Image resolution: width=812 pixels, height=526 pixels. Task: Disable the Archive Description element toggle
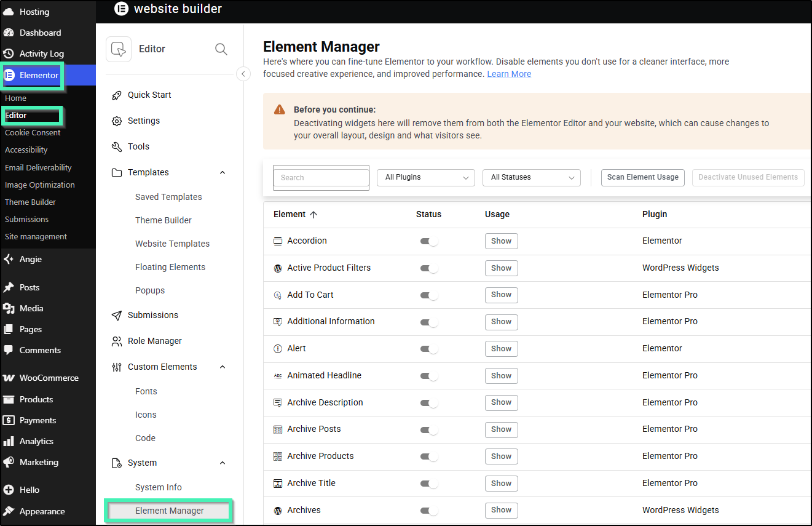[429, 403]
